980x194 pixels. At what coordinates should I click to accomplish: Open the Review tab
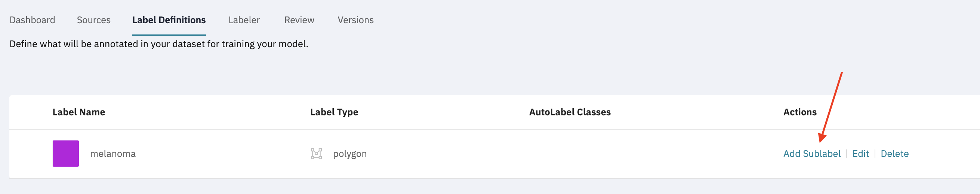click(299, 20)
